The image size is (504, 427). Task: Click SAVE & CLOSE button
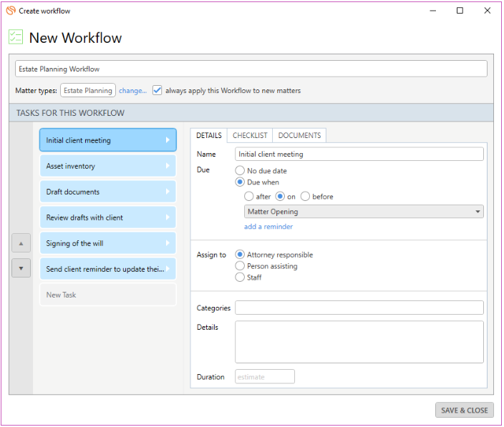click(x=465, y=410)
